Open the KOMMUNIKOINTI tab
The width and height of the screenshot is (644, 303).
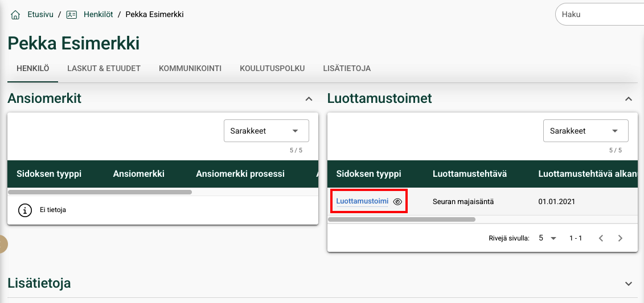[190, 68]
